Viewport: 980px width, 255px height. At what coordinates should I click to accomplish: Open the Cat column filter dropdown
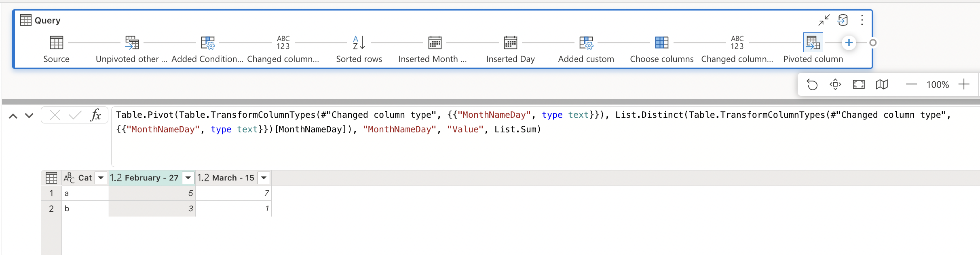(101, 178)
